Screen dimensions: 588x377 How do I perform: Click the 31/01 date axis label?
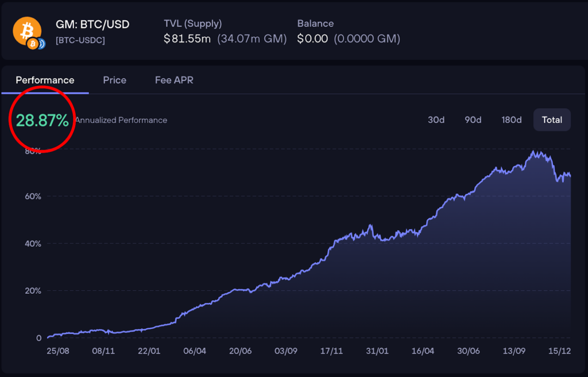[377, 351]
